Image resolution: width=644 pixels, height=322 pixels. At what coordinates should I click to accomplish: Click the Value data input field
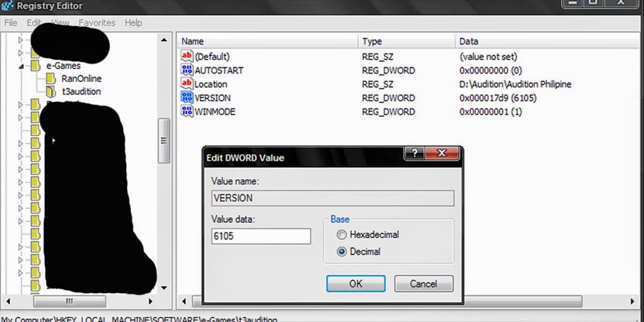[x=261, y=236]
